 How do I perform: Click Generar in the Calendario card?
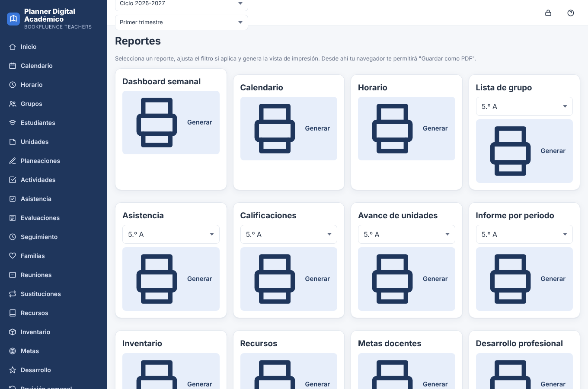[x=289, y=128]
